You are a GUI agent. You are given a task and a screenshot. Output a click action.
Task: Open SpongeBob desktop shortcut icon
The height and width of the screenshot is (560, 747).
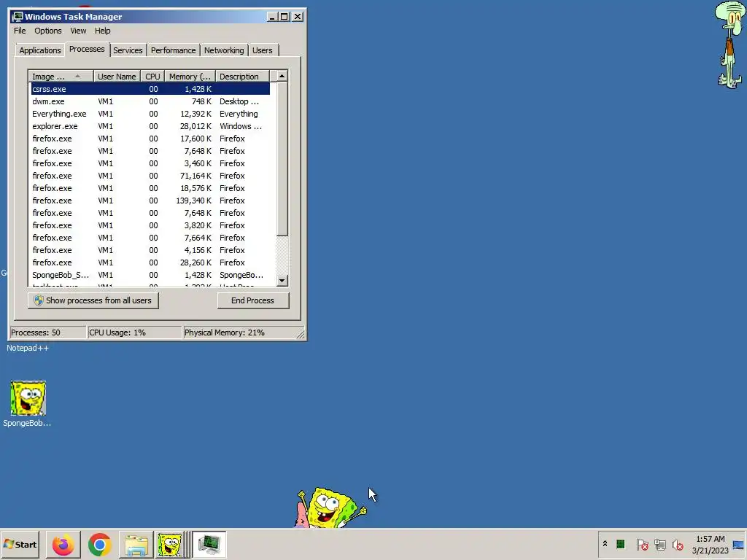[28, 398]
